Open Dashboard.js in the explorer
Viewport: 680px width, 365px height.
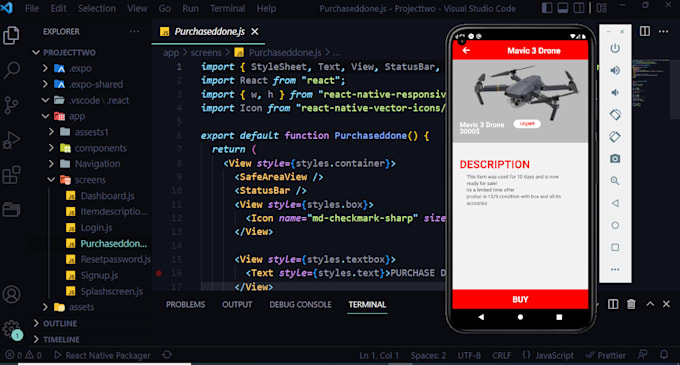108,196
